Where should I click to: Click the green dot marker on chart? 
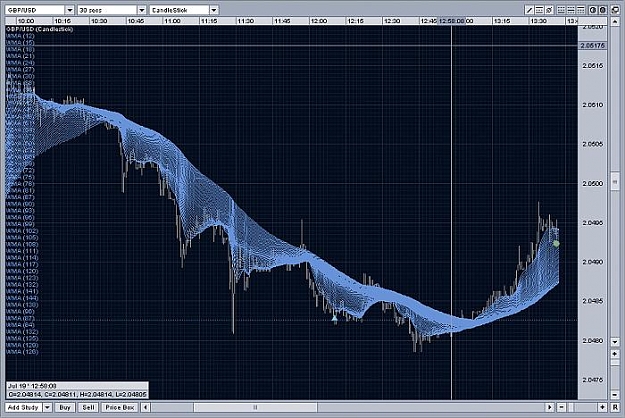(x=556, y=243)
